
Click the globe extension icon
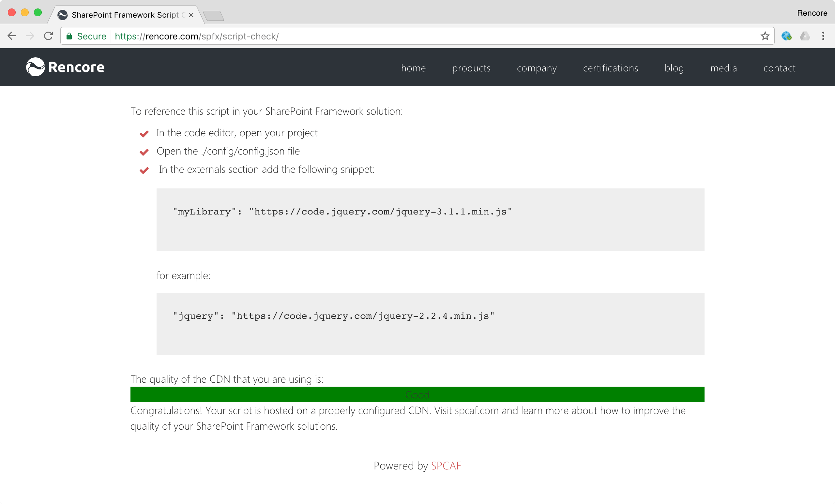(x=786, y=36)
